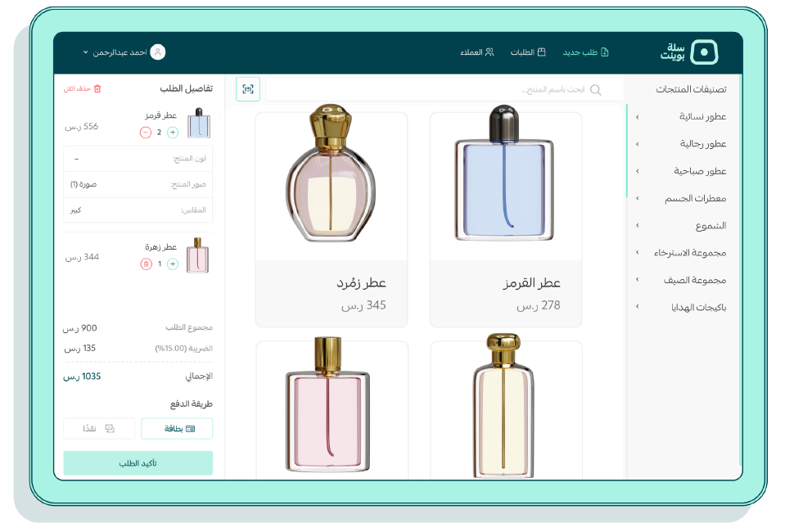This screenshot has height=532, width=785.
Task: Click the 345 ر.س price
Action: [x=363, y=305]
